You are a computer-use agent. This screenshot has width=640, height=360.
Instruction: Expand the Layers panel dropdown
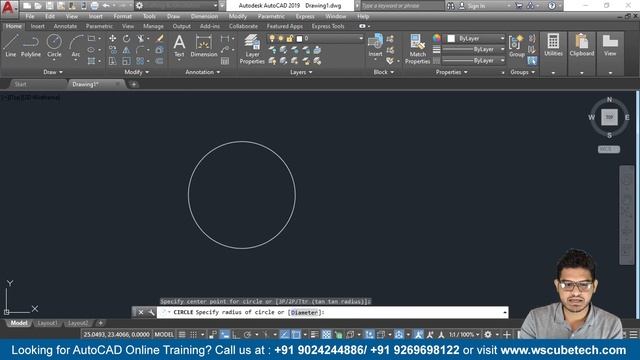(301, 72)
